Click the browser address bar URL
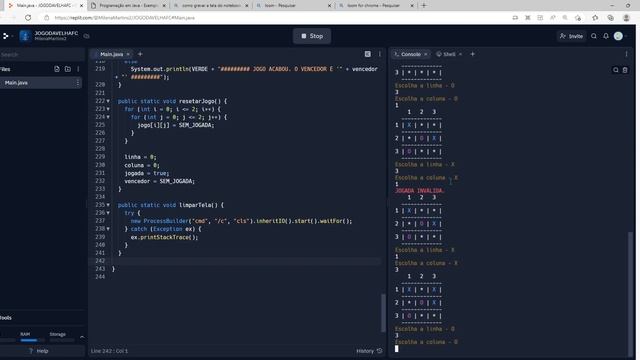The height and width of the screenshot is (360, 640). coord(124,18)
